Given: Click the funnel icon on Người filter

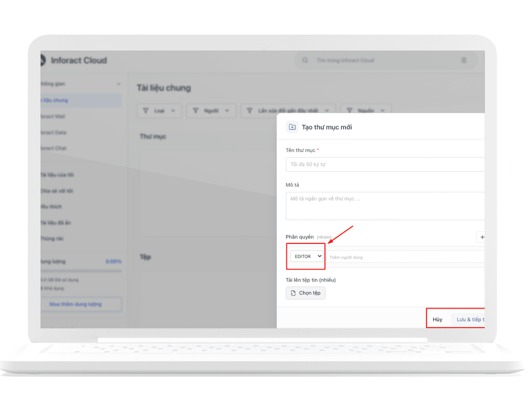Looking at the screenshot, I should [x=196, y=110].
